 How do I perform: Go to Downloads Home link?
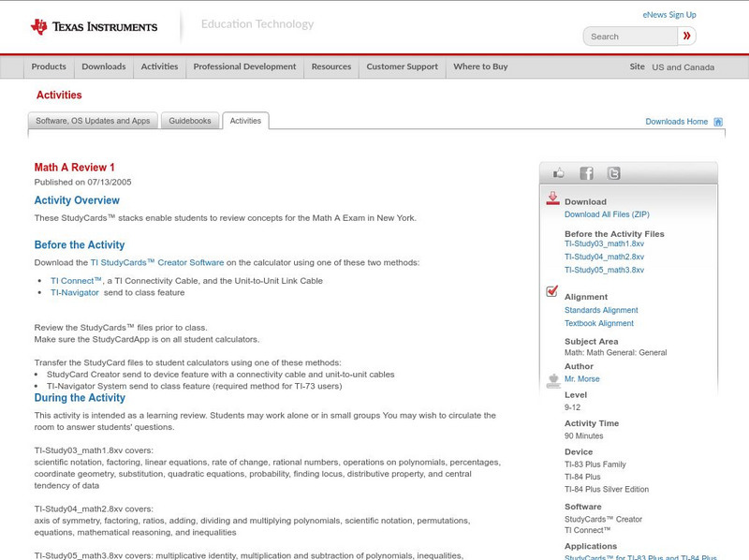coord(676,122)
